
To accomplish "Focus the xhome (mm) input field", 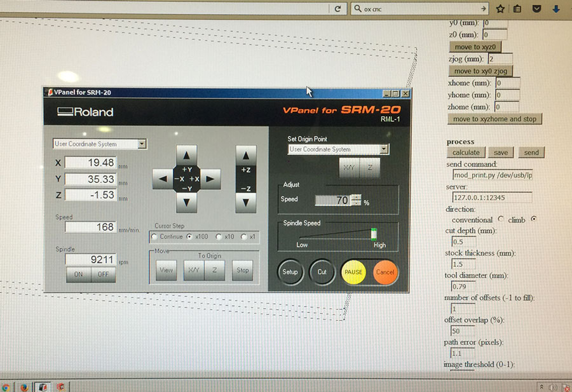I will tap(507, 83).
